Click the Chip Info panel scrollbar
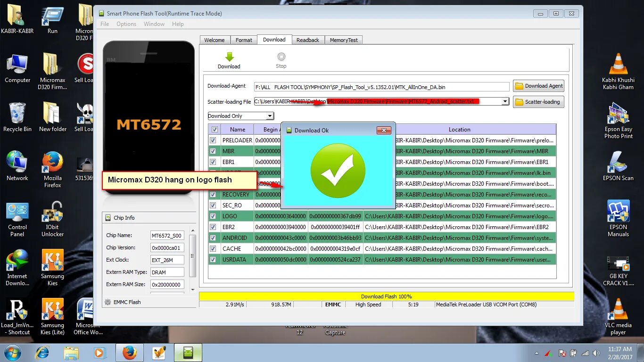Screen dimensions: 644x362 192,256
